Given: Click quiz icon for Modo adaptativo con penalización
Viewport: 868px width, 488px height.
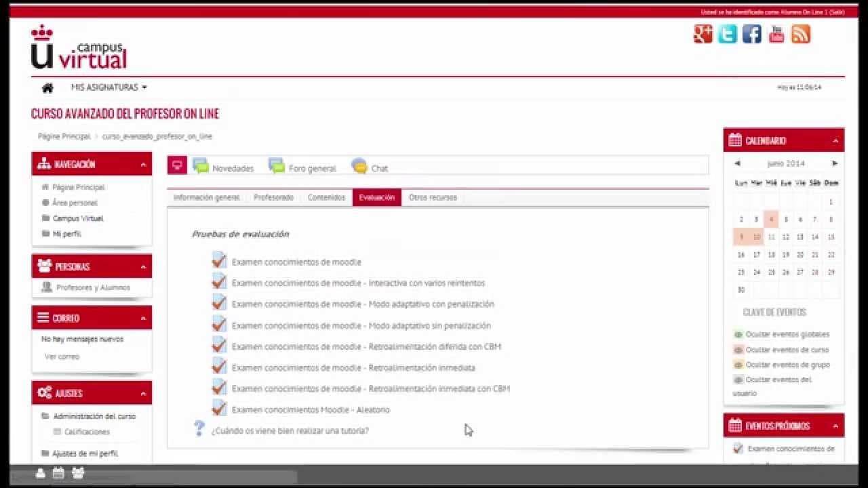Looking at the screenshot, I should [x=218, y=302].
